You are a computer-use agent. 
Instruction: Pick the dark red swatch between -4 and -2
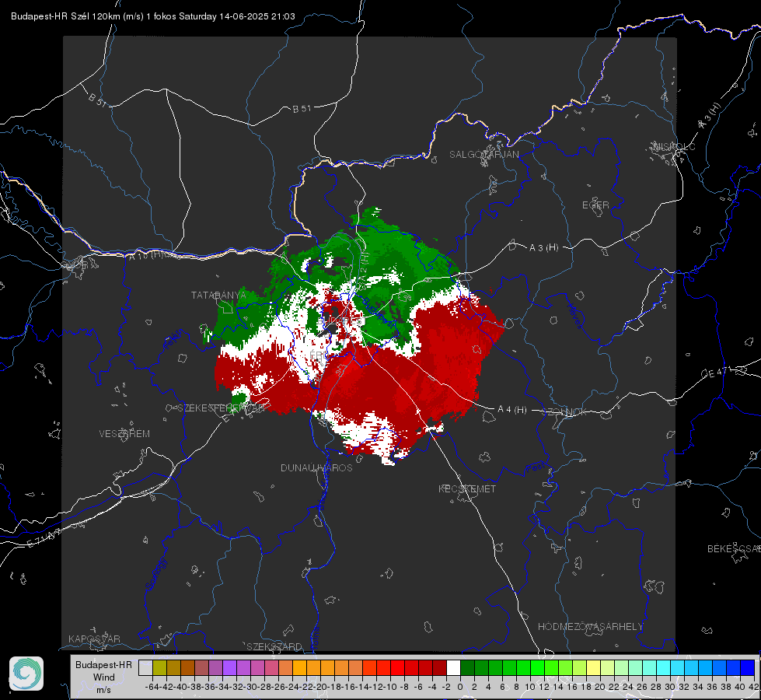tap(439, 668)
